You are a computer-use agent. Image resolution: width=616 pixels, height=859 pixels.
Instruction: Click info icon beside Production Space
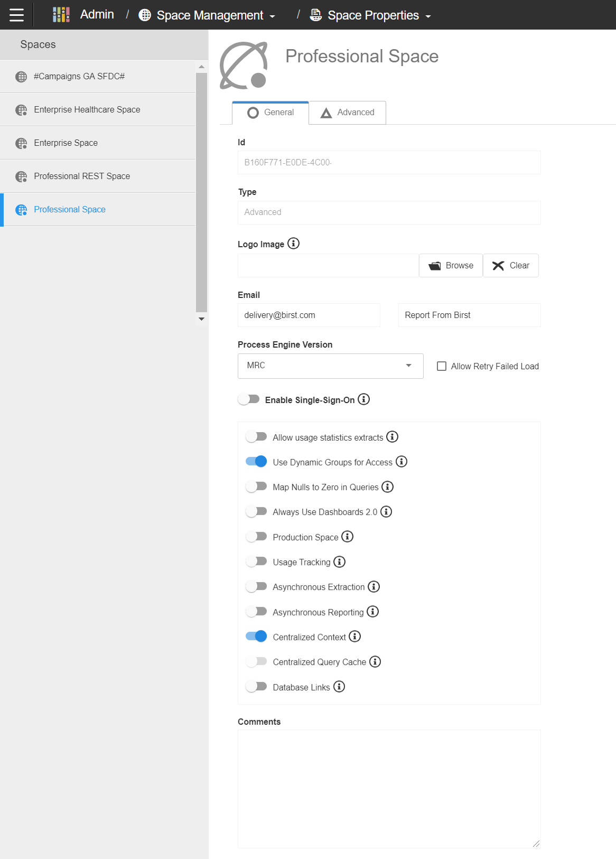[x=347, y=537]
